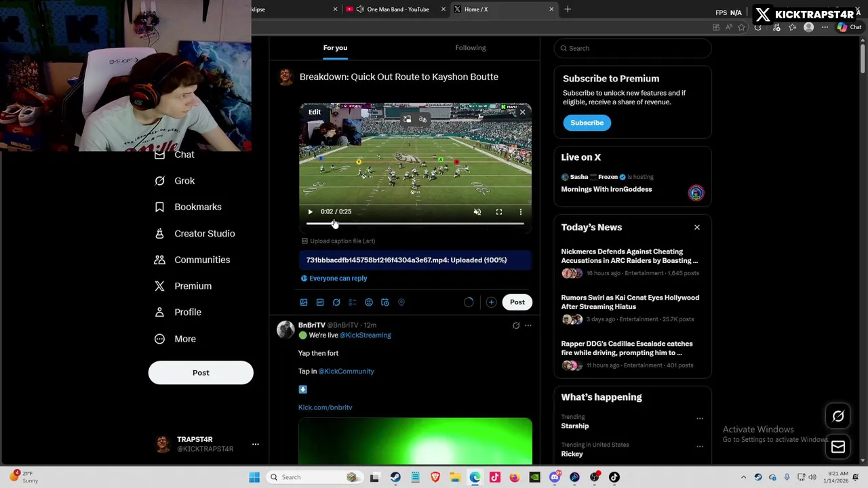Screen dimensions: 868x488
Task: Open a new browser tab
Action: click(x=568, y=9)
